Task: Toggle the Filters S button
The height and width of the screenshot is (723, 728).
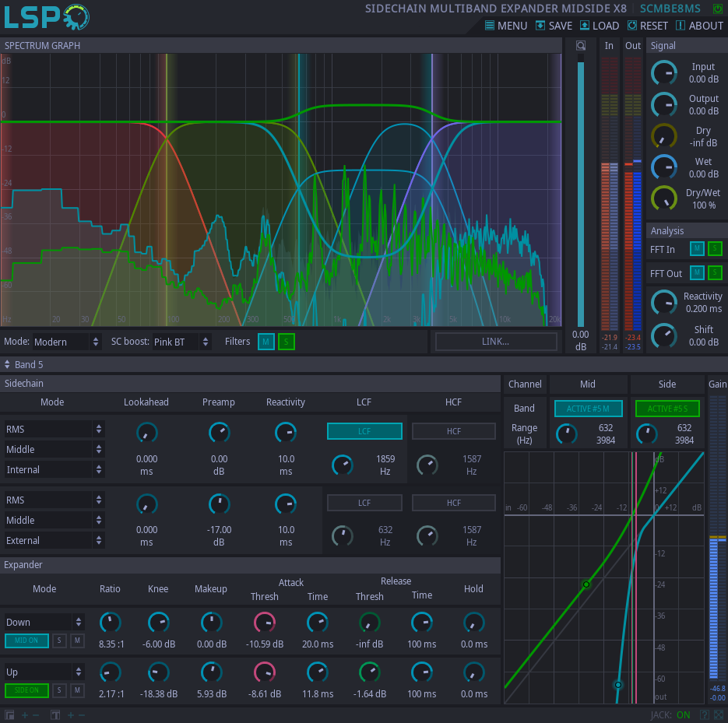Action: [x=287, y=342]
